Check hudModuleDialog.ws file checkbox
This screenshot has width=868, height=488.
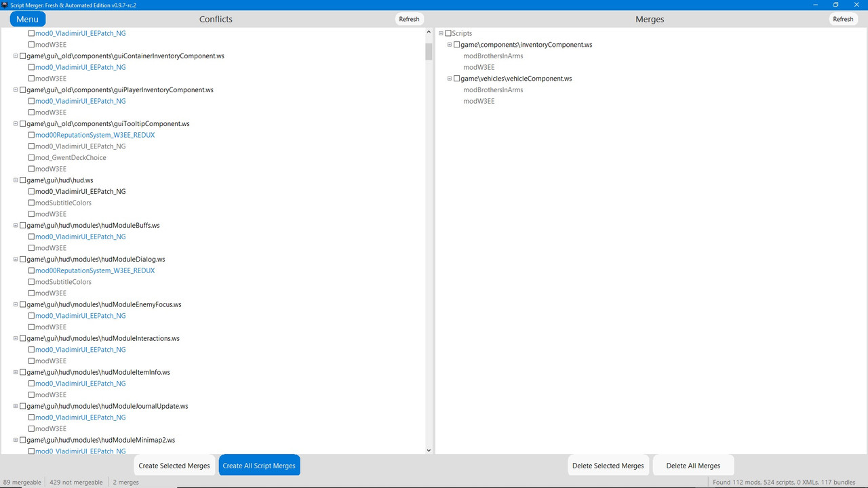23,259
